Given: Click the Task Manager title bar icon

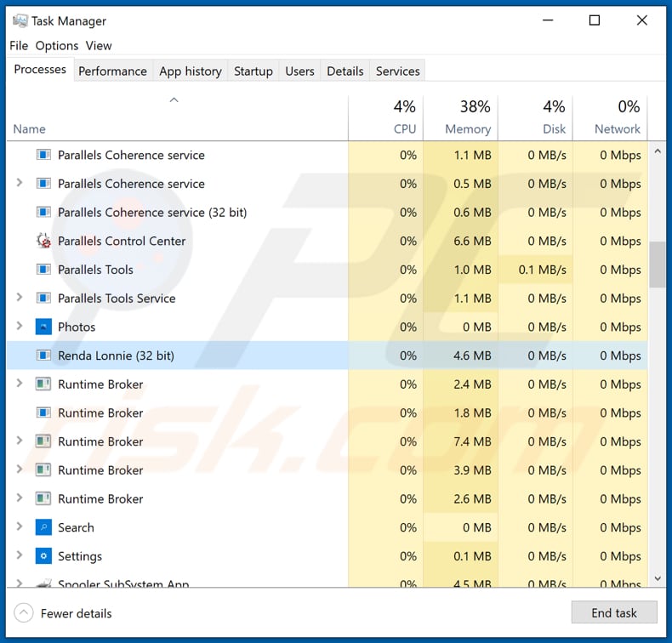Looking at the screenshot, I should [x=20, y=20].
